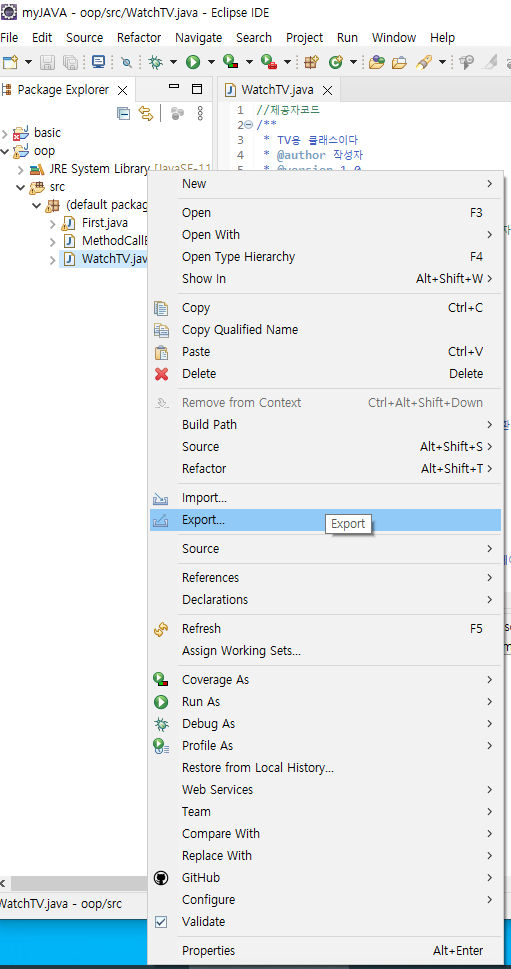Click the Collapse All icon in Package Explorer
The height and width of the screenshot is (969, 511).
pyautogui.click(x=124, y=113)
